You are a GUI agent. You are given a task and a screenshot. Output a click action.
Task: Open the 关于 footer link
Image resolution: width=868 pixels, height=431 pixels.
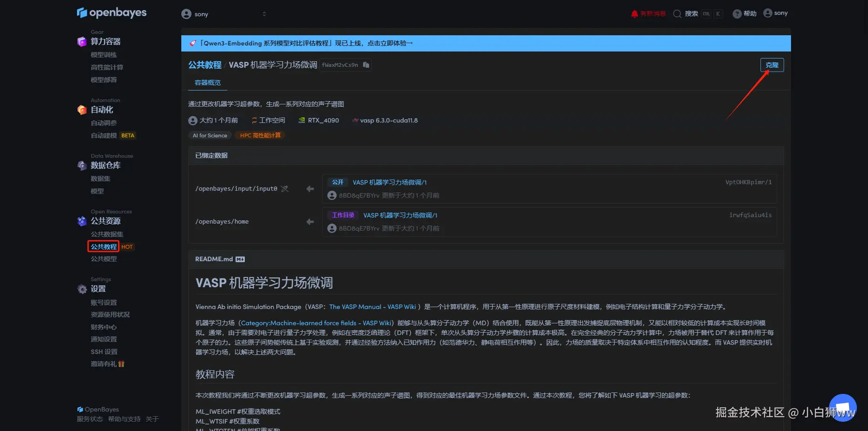click(x=152, y=419)
